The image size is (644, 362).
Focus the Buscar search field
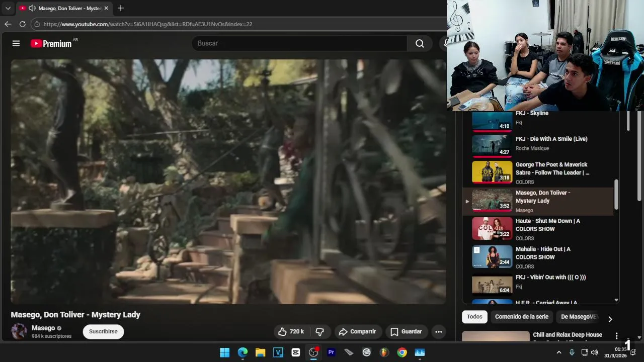[x=299, y=43]
